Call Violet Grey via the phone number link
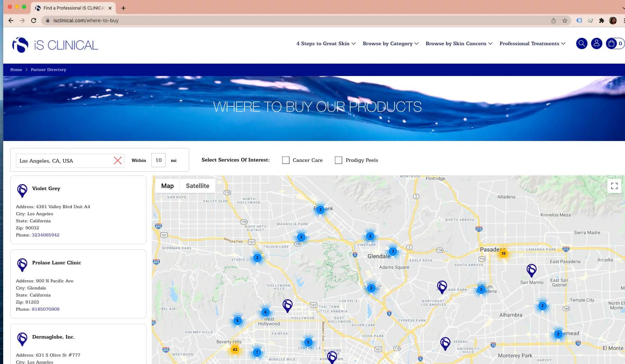This screenshot has width=625, height=364. click(x=46, y=235)
